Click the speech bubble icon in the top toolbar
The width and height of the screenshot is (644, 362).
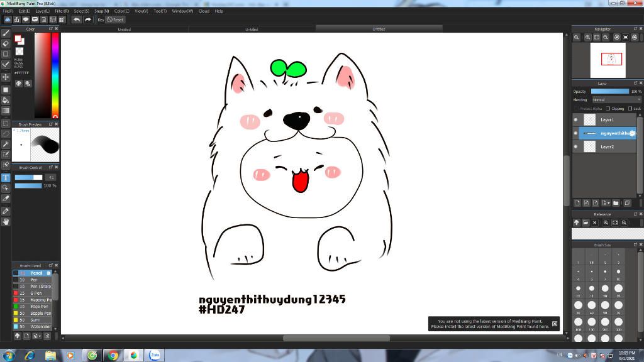(25, 19)
